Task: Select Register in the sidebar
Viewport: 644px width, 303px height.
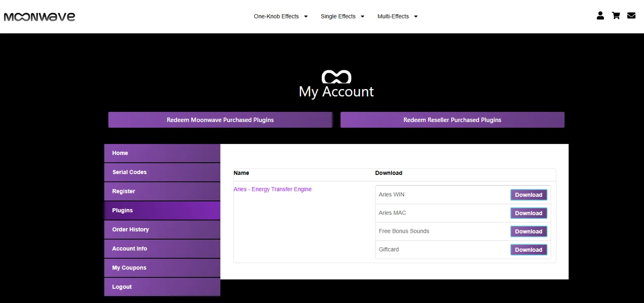Action: click(x=162, y=192)
